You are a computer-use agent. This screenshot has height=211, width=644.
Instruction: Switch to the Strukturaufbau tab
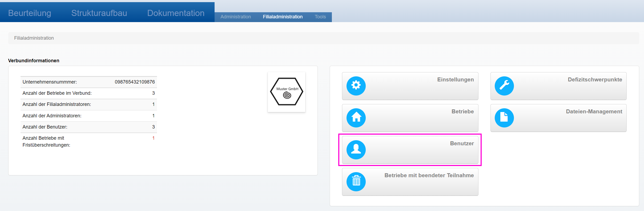[99, 13]
